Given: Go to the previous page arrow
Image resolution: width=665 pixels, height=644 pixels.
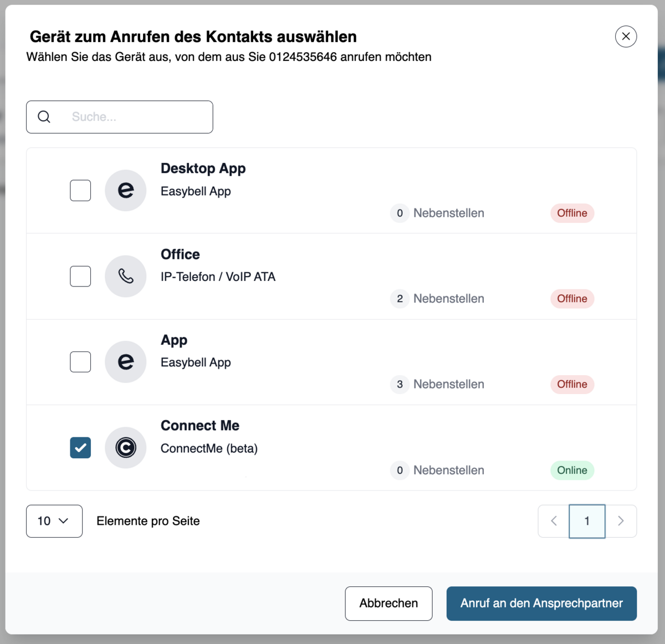Looking at the screenshot, I should pyautogui.click(x=554, y=521).
